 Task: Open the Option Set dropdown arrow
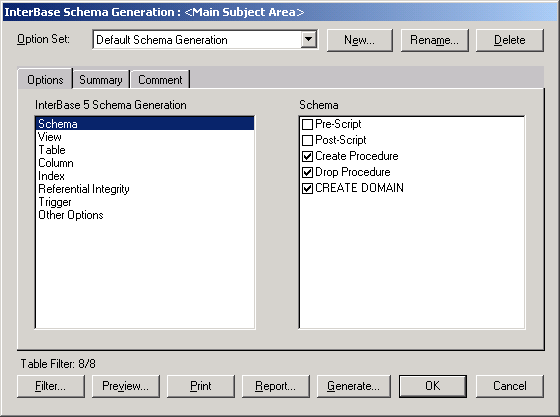[309, 39]
